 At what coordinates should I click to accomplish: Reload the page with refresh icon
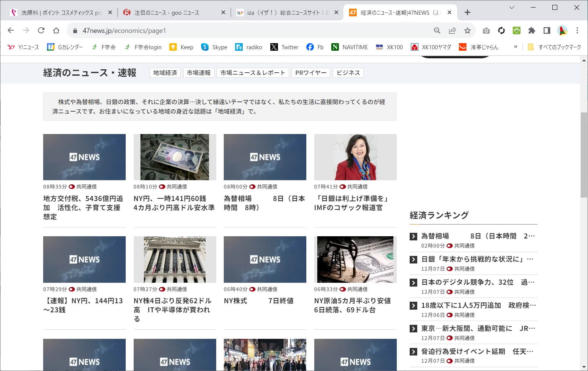pyautogui.click(x=41, y=30)
